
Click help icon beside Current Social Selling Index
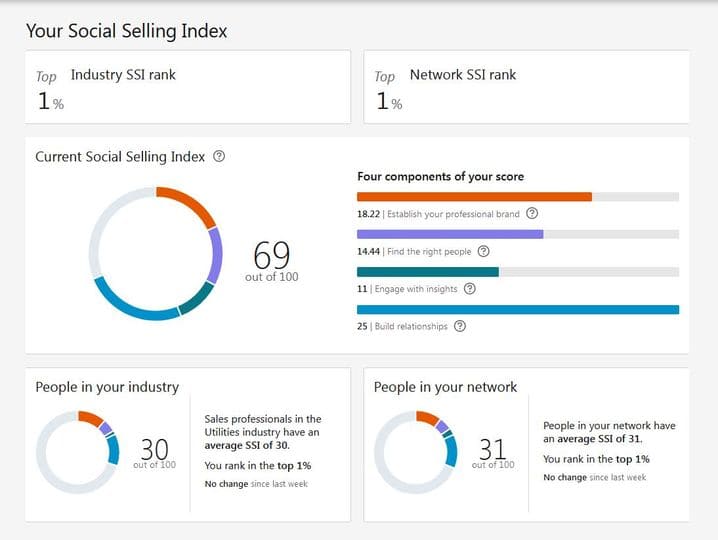point(220,157)
